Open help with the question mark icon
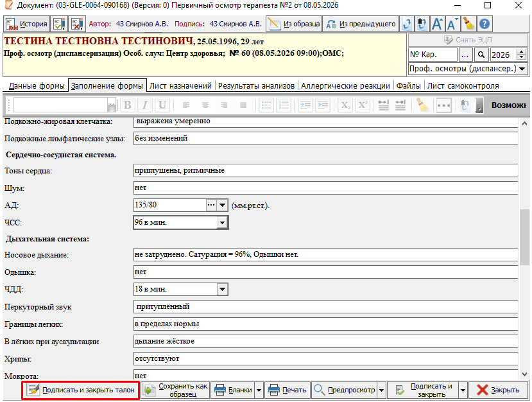This screenshot has width=532, height=402. click(485, 24)
